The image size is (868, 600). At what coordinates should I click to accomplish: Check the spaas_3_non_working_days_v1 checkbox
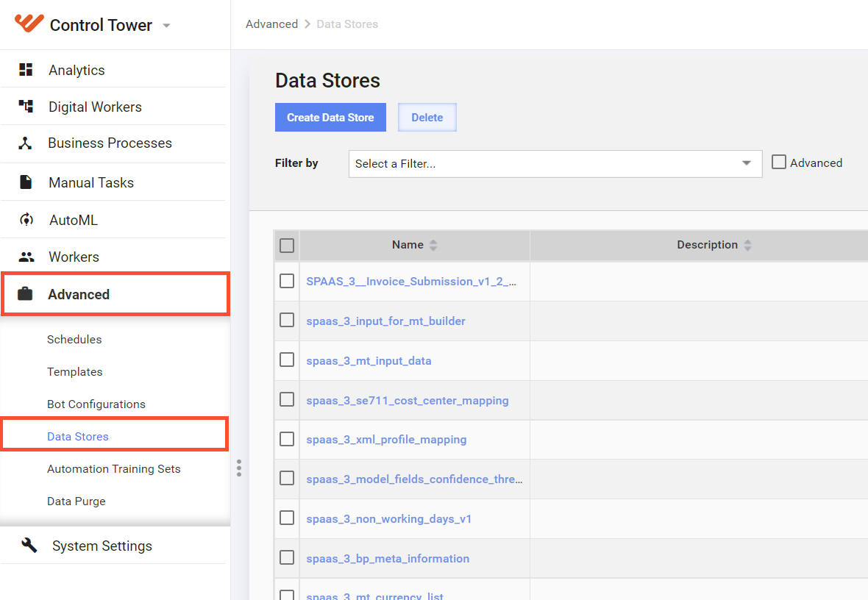coord(287,518)
